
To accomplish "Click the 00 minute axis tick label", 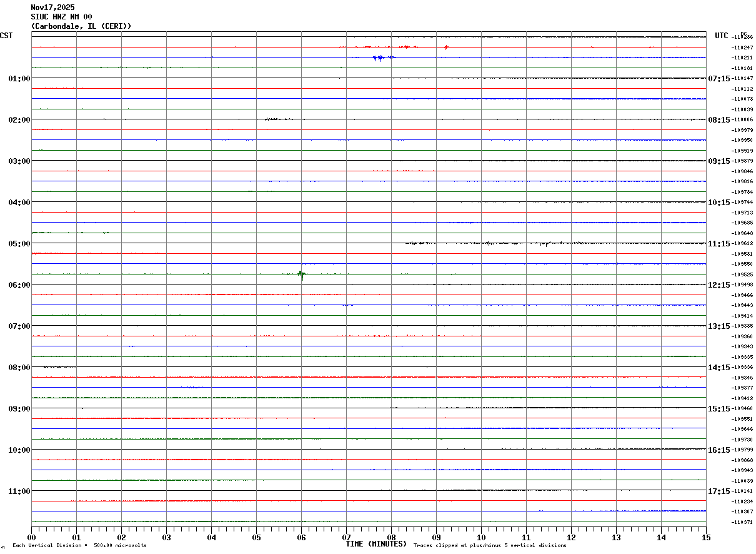I will coord(32,537).
